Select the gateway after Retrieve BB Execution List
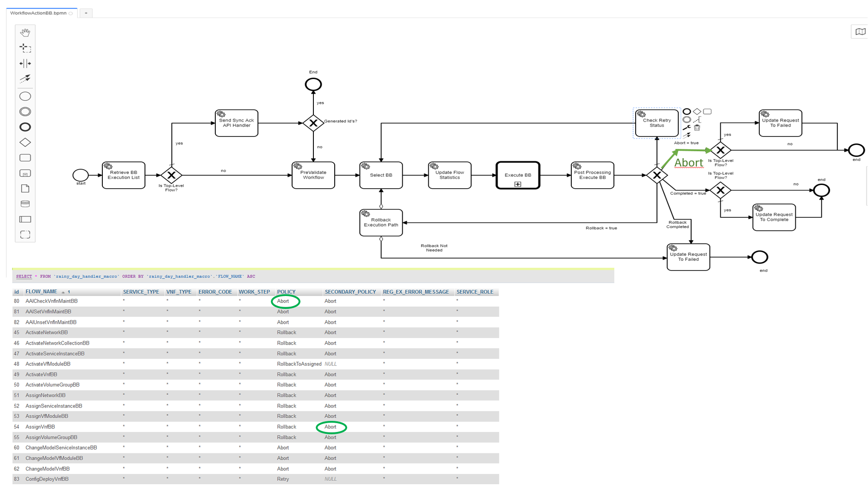The width and height of the screenshot is (868, 493). (171, 175)
